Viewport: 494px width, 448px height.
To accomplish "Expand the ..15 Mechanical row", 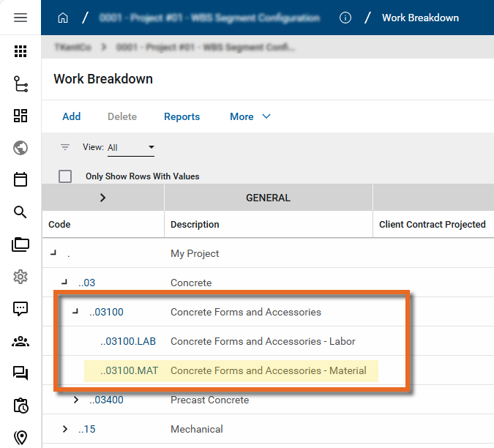I will click(65, 429).
